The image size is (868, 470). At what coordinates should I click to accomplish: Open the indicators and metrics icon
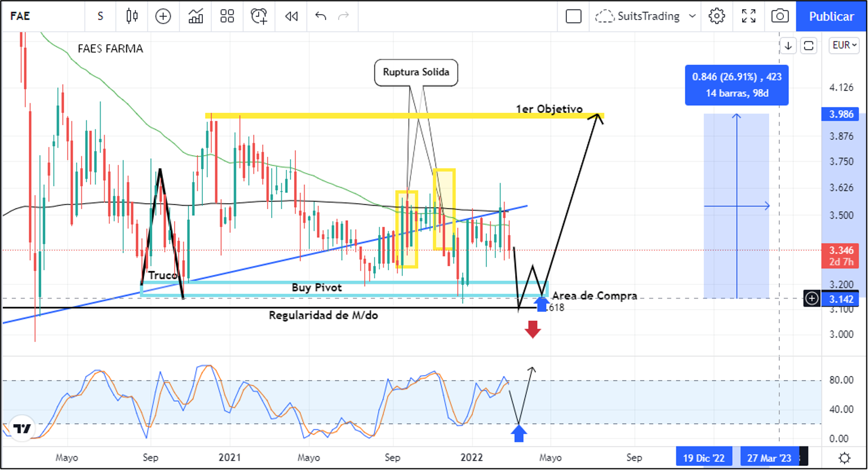tap(196, 16)
